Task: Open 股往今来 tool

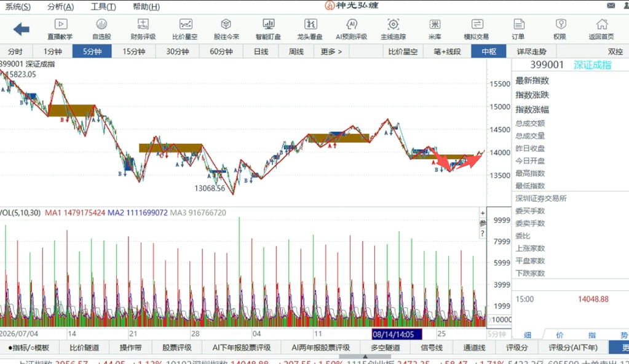Action: pyautogui.click(x=226, y=30)
